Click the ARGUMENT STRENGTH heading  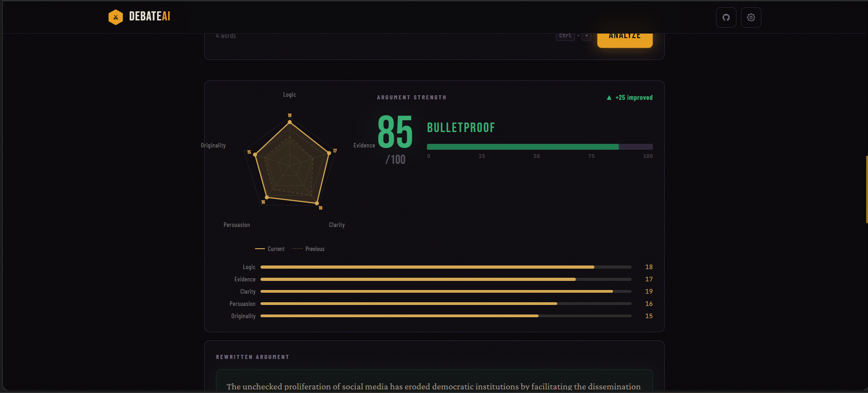[412, 98]
